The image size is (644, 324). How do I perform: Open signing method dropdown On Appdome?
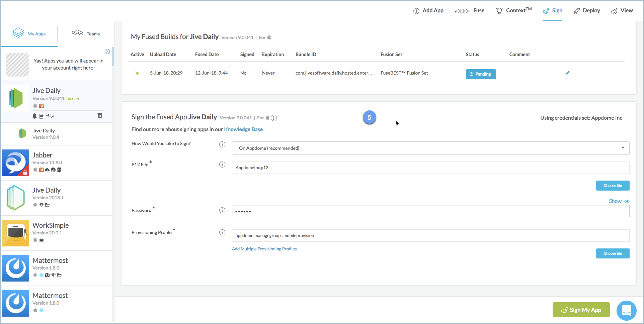(430, 148)
